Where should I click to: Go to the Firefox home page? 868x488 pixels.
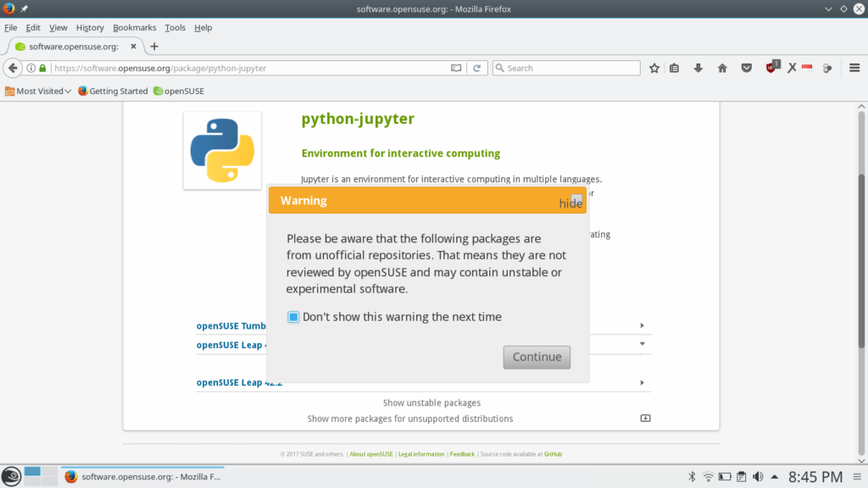(722, 68)
